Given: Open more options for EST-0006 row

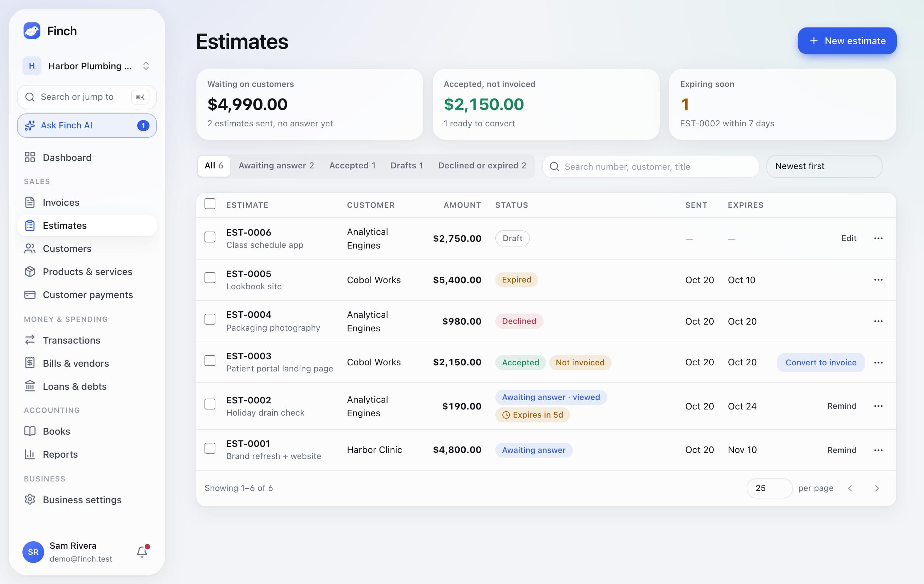Looking at the screenshot, I should point(878,238).
